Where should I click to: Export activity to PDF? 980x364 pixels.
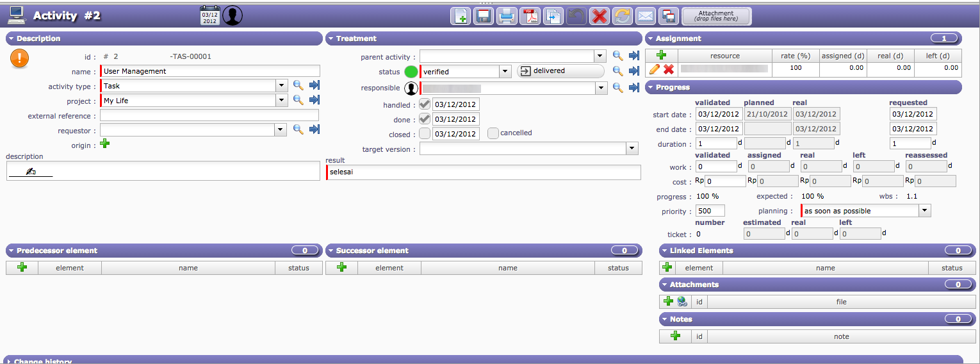coord(530,16)
